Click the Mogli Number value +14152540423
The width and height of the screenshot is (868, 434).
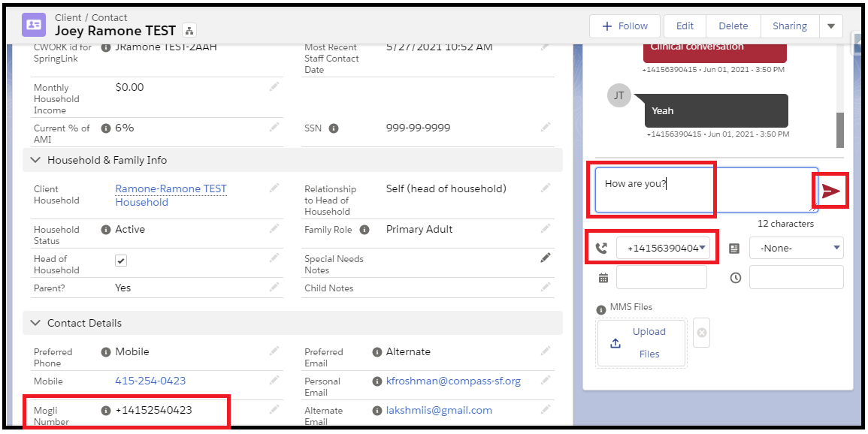coord(154,410)
